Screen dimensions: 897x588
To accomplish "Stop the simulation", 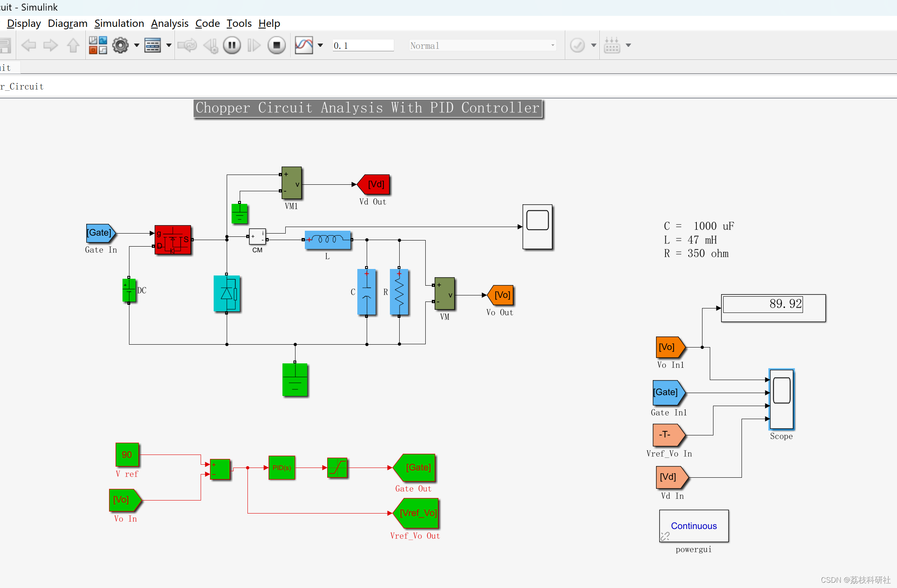I will coord(276,45).
